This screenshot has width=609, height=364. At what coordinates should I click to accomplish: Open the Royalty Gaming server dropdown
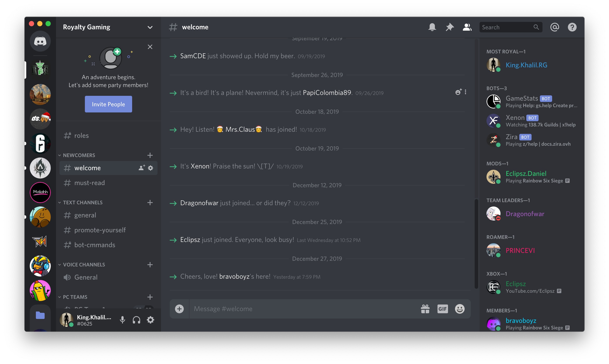click(x=150, y=27)
